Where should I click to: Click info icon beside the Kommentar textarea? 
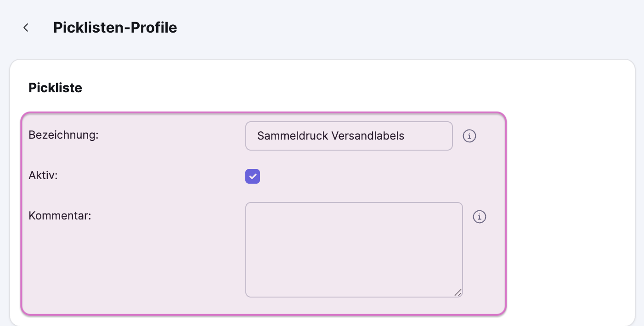pyautogui.click(x=479, y=217)
